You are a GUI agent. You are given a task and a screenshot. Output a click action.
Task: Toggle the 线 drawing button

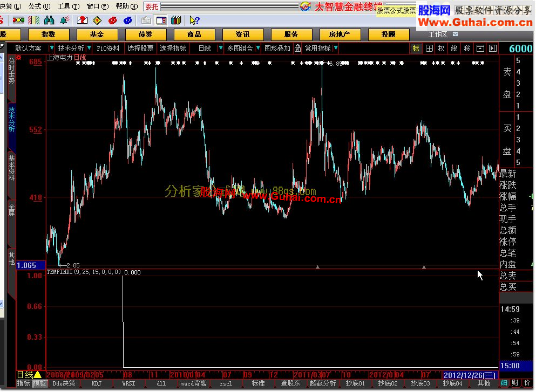click(x=454, y=49)
